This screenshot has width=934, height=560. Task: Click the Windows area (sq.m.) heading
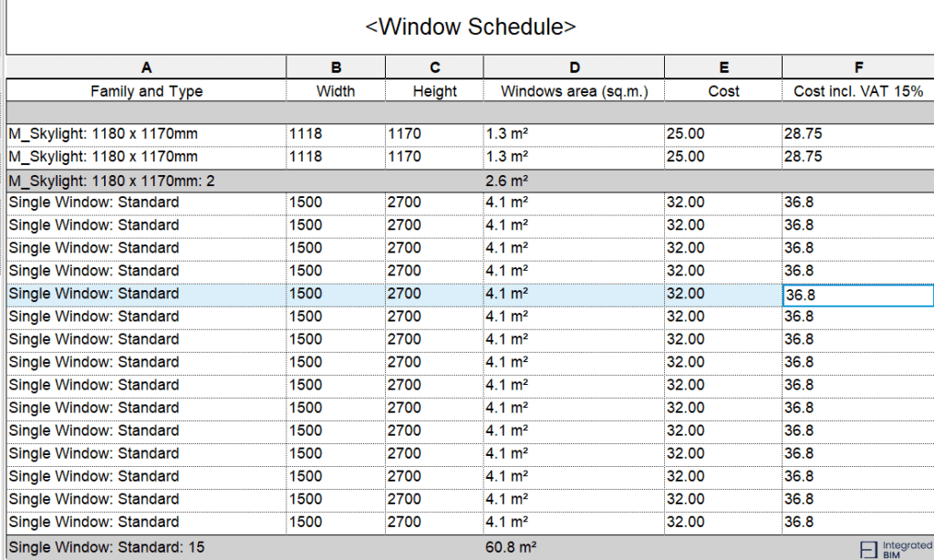573,91
